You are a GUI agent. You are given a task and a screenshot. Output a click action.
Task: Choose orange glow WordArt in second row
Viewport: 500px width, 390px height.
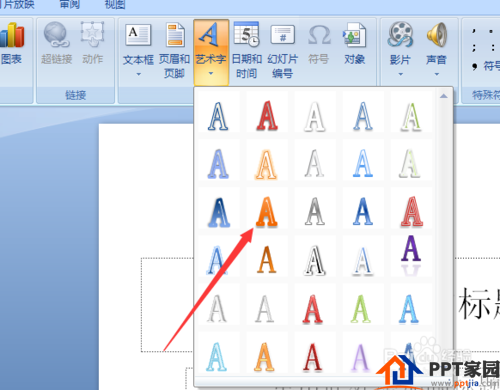click(267, 164)
